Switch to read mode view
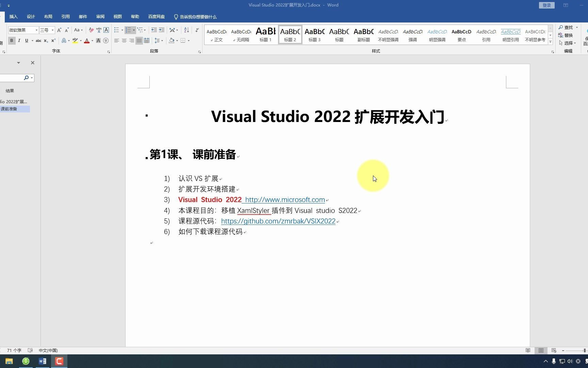This screenshot has width=588, height=368. tap(528, 350)
